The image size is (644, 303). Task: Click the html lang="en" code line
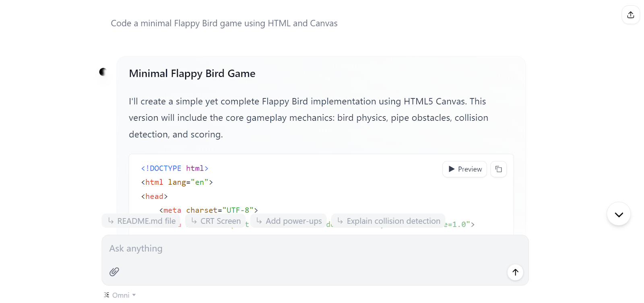pyautogui.click(x=177, y=182)
